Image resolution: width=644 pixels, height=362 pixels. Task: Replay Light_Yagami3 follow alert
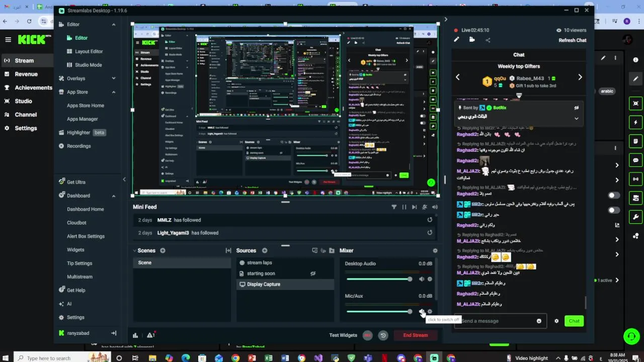tap(430, 232)
